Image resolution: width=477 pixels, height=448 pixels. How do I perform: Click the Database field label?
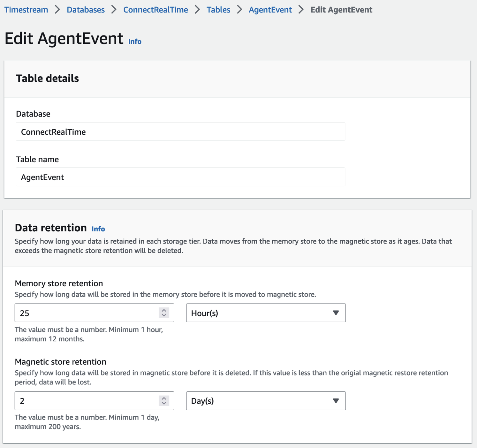click(x=33, y=114)
